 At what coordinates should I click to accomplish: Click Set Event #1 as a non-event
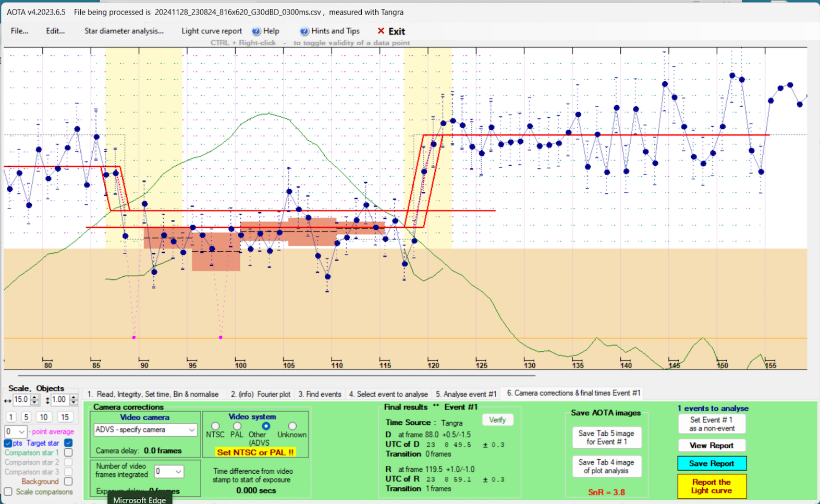712,424
